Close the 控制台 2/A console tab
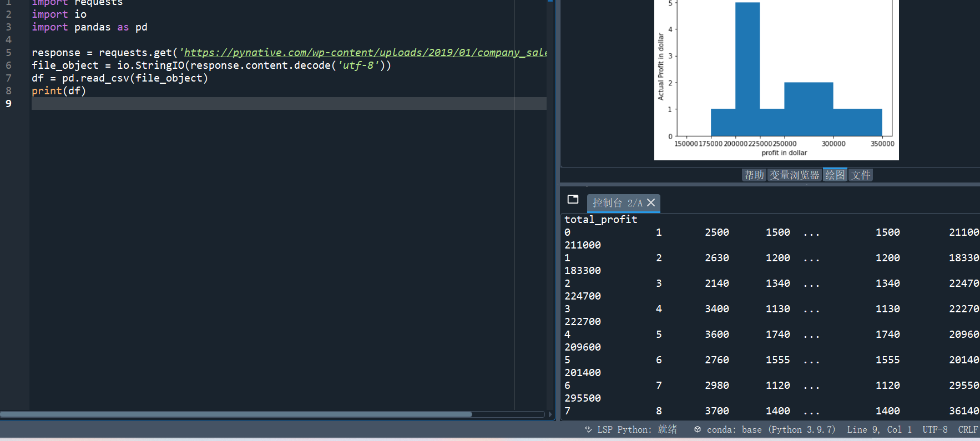Image resolution: width=980 pixels, height=441 pixels. coord(651,203)
